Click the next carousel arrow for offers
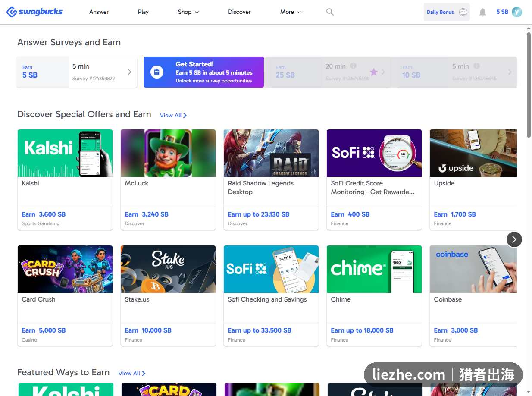Image resolution: width=532 pixels, height=396 pixels. (514, 239)
